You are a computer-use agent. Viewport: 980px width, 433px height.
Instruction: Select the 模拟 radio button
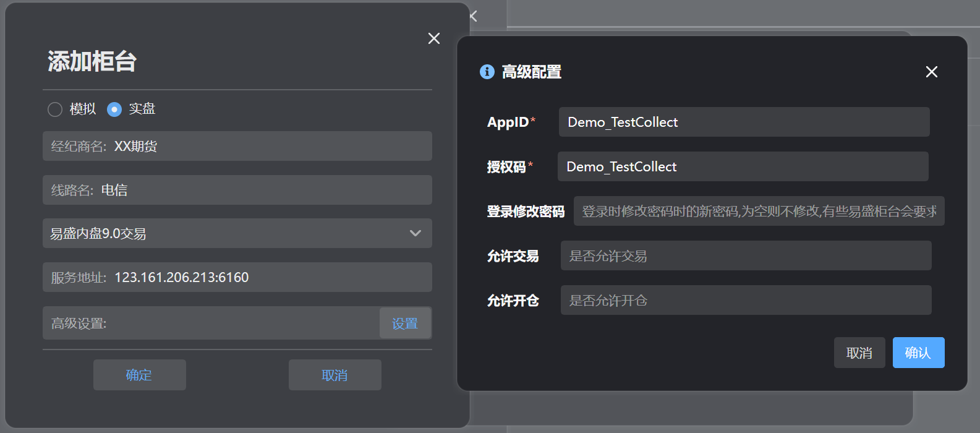point(55,109)
